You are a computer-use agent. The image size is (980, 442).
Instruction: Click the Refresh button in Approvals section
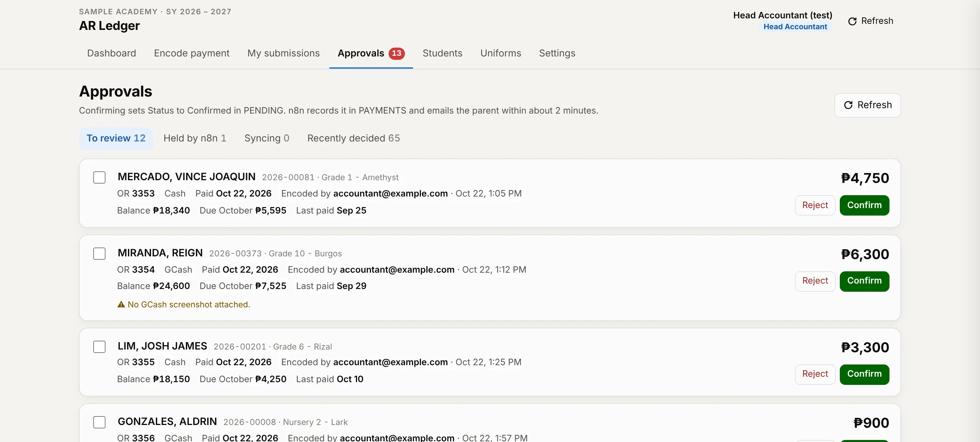pyautogui.click(x=867, y=105)
